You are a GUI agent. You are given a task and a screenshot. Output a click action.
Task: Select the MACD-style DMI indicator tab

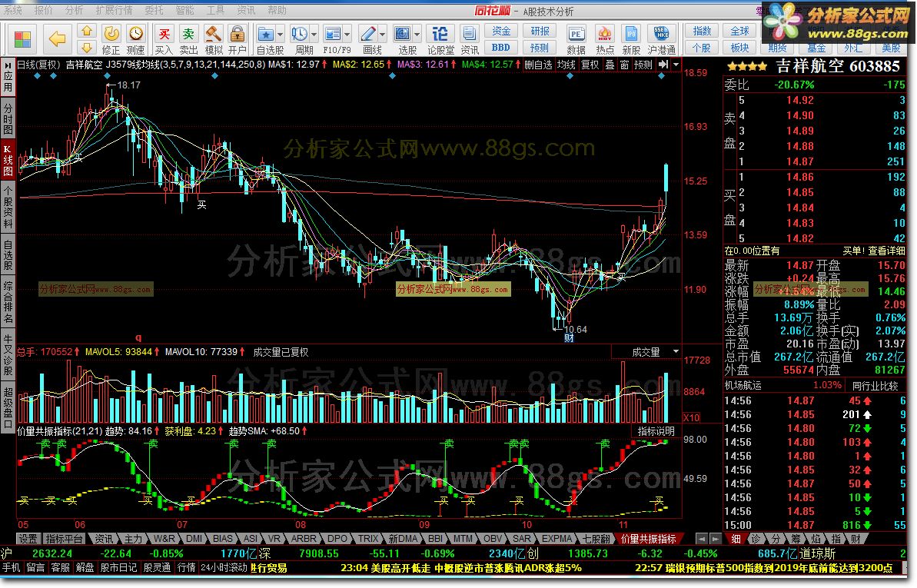194,538
